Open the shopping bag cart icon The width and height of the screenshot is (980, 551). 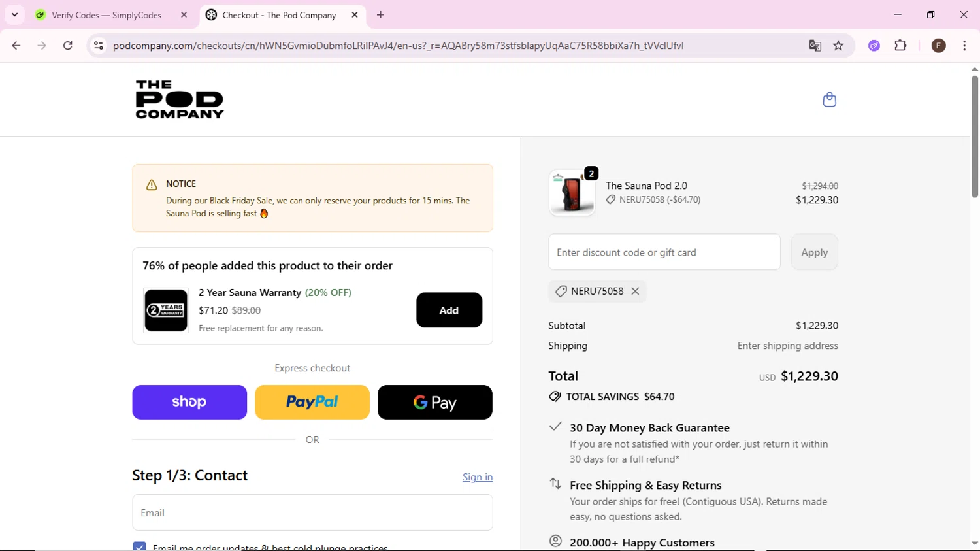(x=829, y=99)
